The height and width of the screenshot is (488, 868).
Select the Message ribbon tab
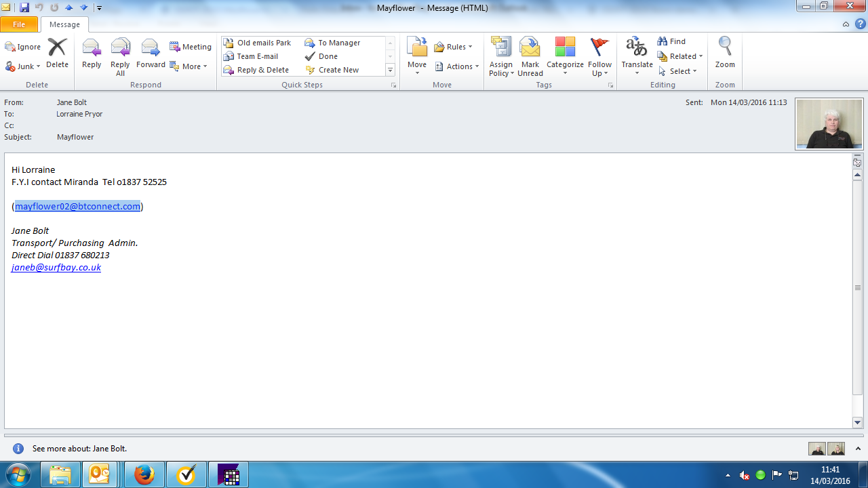(x=64, y=24)
